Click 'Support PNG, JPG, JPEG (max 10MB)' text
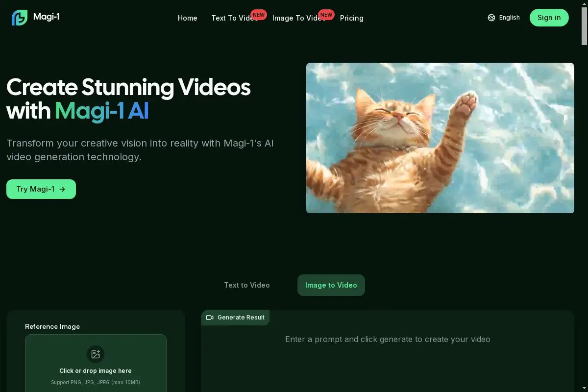This screenshot has width=588, height=392. pos(96,382)
